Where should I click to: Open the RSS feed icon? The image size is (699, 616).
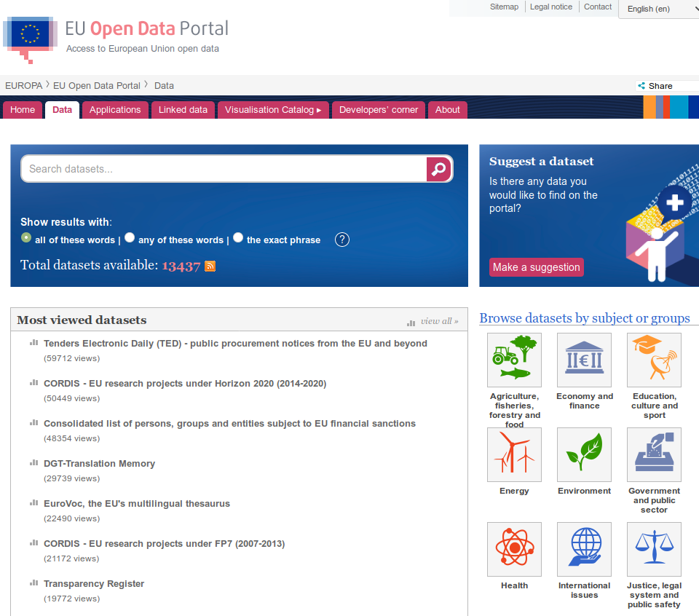(x=210, y=266)
